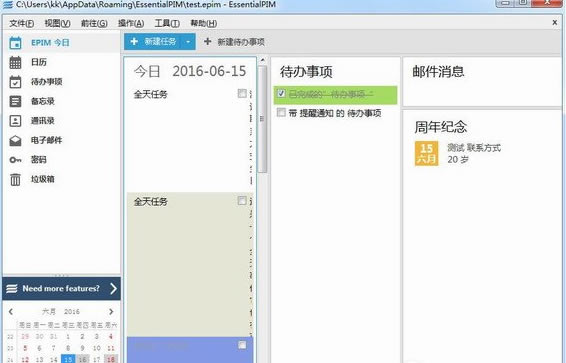Go to previous month in mini calendar
This screenshot has width=566, height=363.
click(11, 311)
